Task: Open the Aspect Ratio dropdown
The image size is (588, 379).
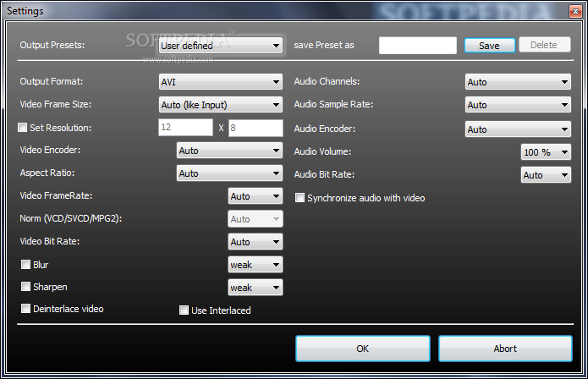Action: click(229, 173)
